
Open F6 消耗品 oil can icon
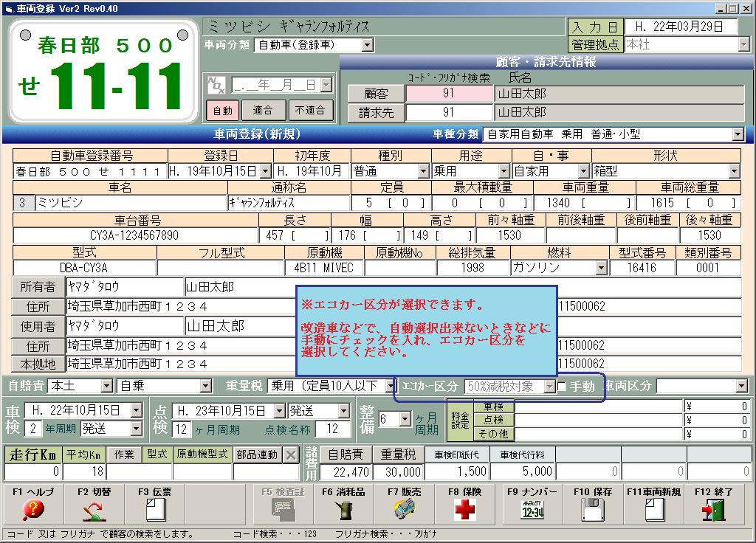point(342,509)
